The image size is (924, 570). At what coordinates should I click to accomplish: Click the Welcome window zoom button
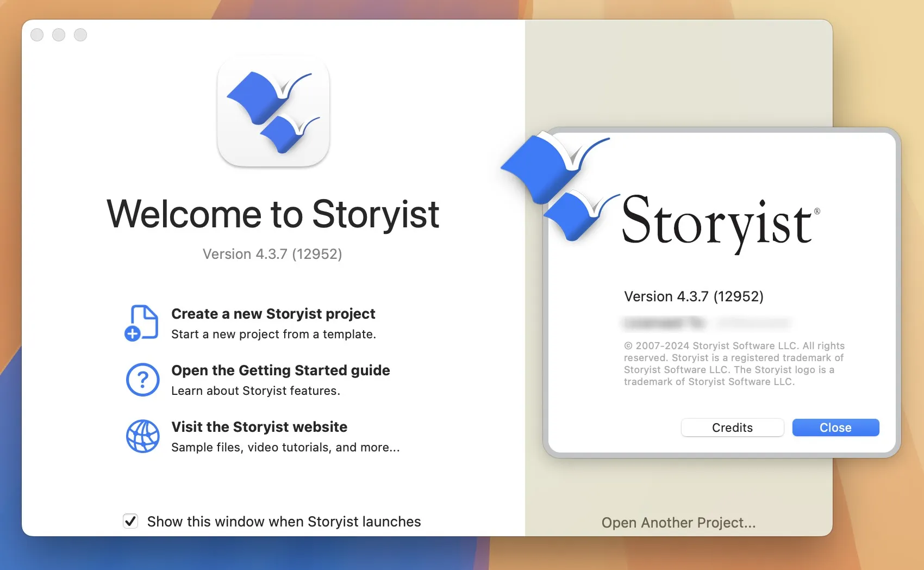80,35
